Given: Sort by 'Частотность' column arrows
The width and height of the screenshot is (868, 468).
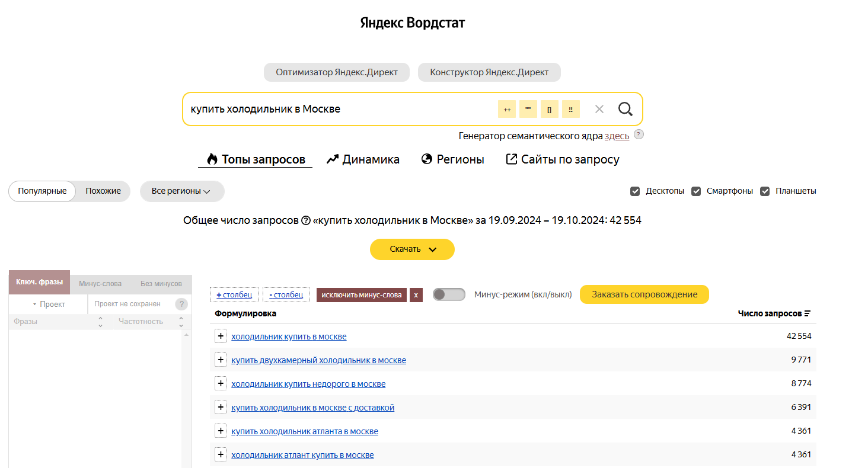Looking at the screenshot, I should click(x=181, y=322).
